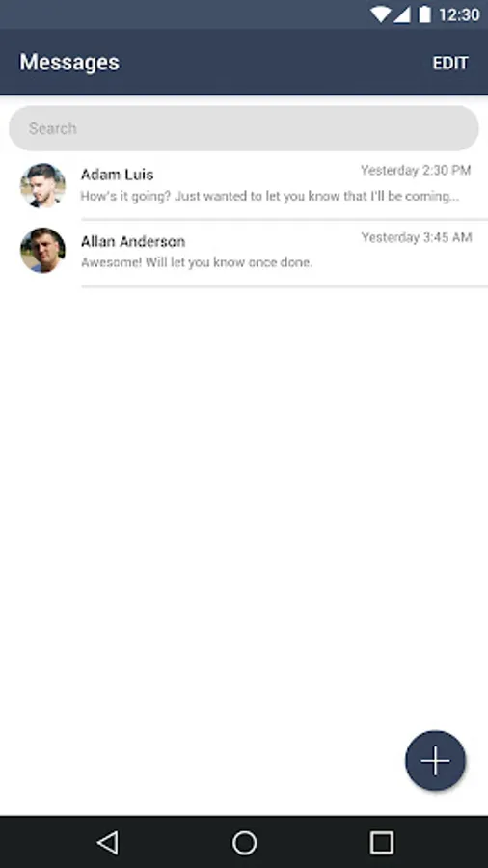This screenshot has height=868, width=488.
Task: Select the Adam Luis contact name
Action: click(118, 175)
